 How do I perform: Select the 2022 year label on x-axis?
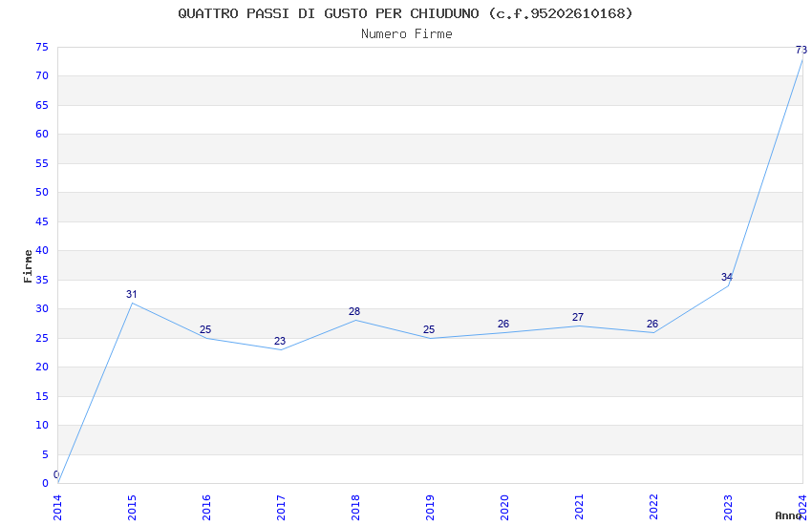point(654,508)
